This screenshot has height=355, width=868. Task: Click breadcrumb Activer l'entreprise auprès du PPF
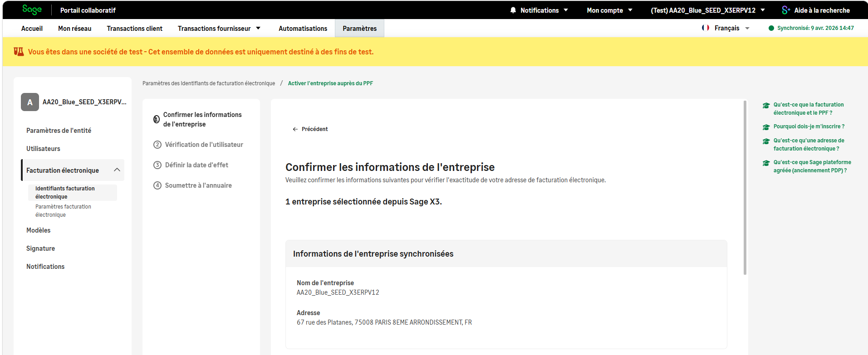click(330, 83)
